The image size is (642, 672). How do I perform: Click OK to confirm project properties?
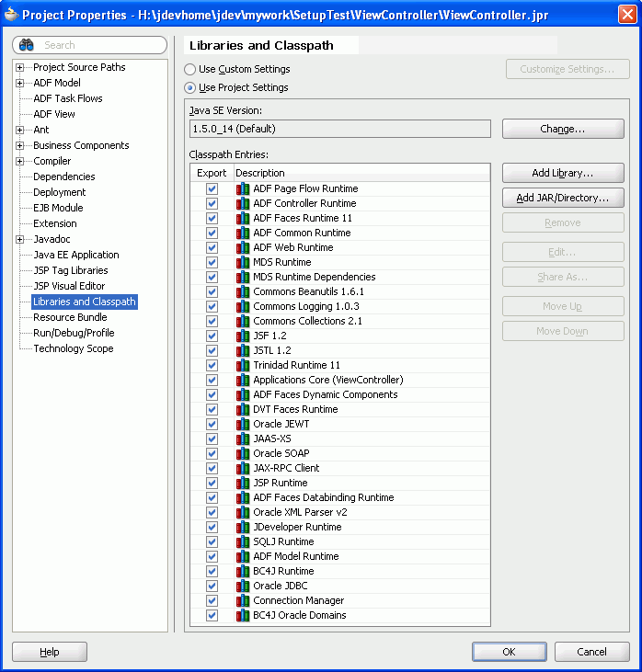point(509,652)
